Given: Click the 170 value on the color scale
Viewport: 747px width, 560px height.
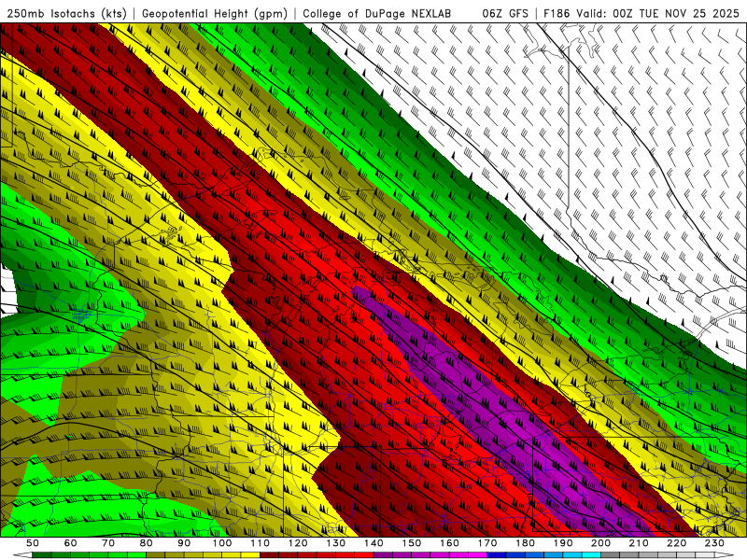Looking at the screenshot, I should tap(487, 543).
